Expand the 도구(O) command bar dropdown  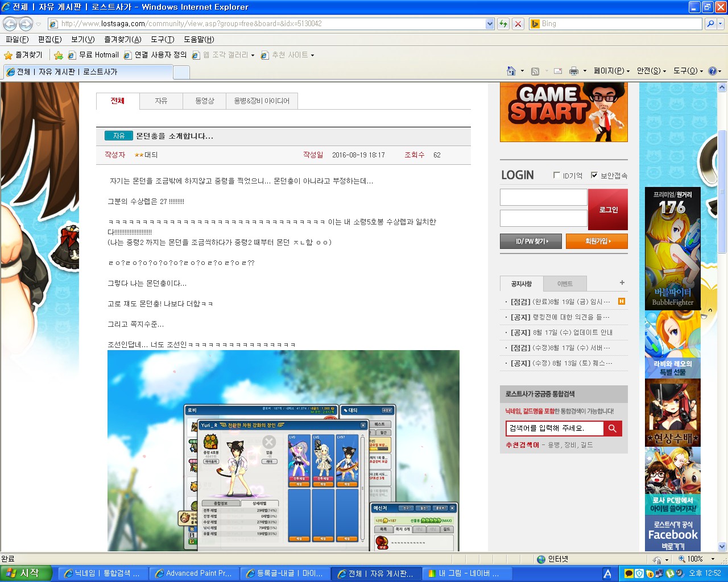pos(688,71)
